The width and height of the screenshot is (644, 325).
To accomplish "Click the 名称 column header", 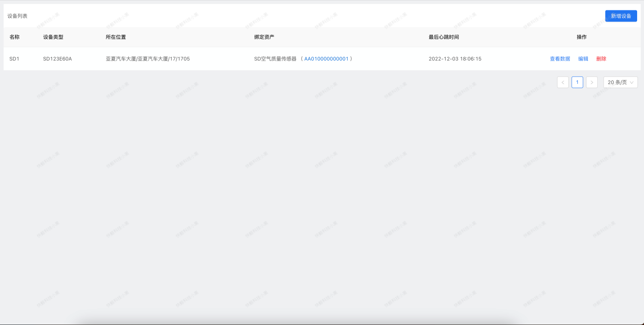I will [15, 37].
